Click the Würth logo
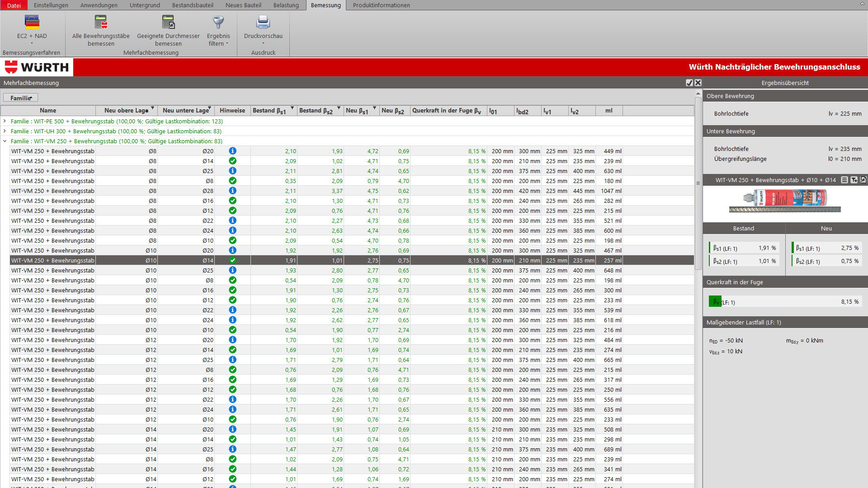This screenshot has height=488, width=868. (37, 67)
